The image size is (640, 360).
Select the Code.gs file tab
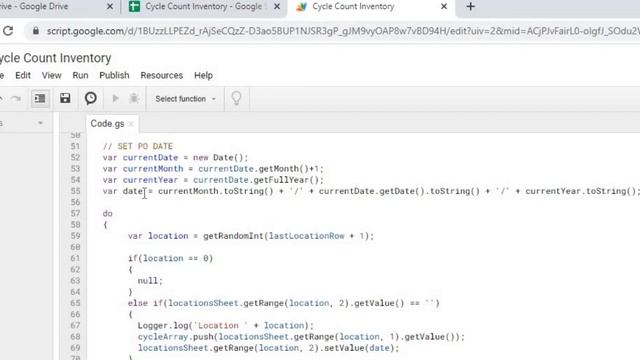(x=107, y=124)
